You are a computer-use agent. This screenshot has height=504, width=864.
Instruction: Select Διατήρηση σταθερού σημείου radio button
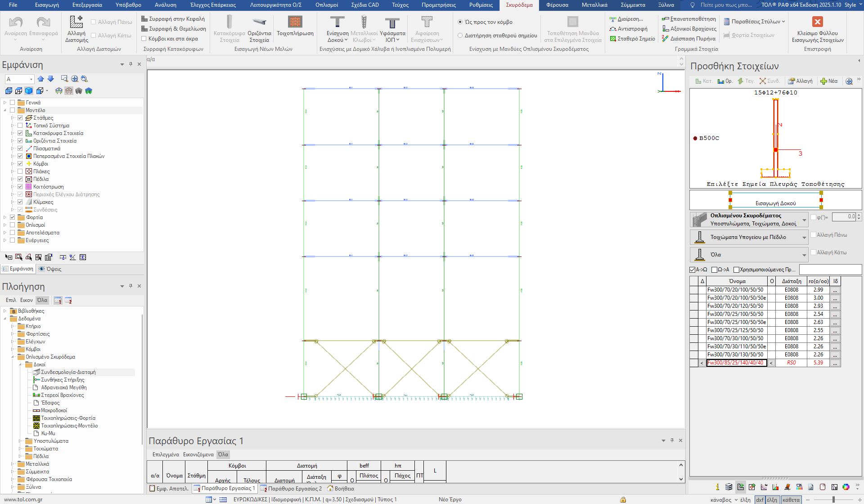(460, 36)
